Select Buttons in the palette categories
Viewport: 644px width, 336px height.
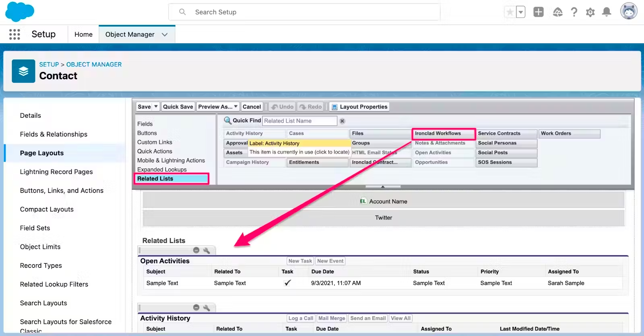coord(147,133)
